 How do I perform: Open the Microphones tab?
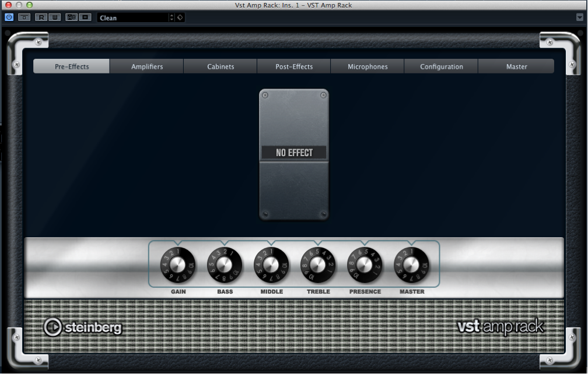click(367, 66)
